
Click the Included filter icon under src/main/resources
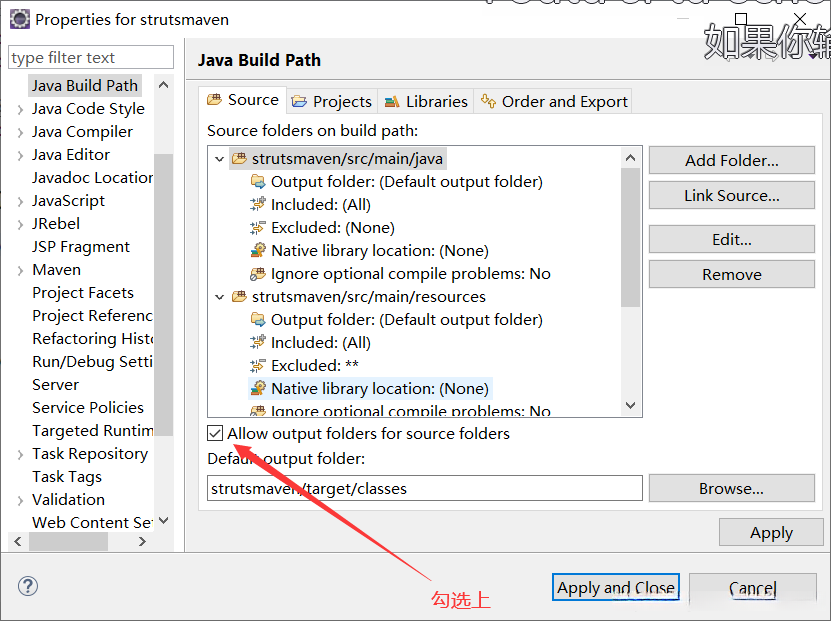pos(258,342)
